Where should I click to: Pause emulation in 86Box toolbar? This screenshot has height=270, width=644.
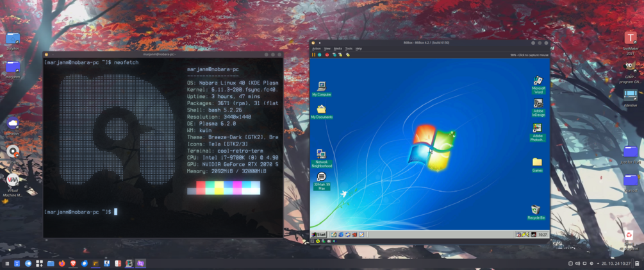pos(314,55)
